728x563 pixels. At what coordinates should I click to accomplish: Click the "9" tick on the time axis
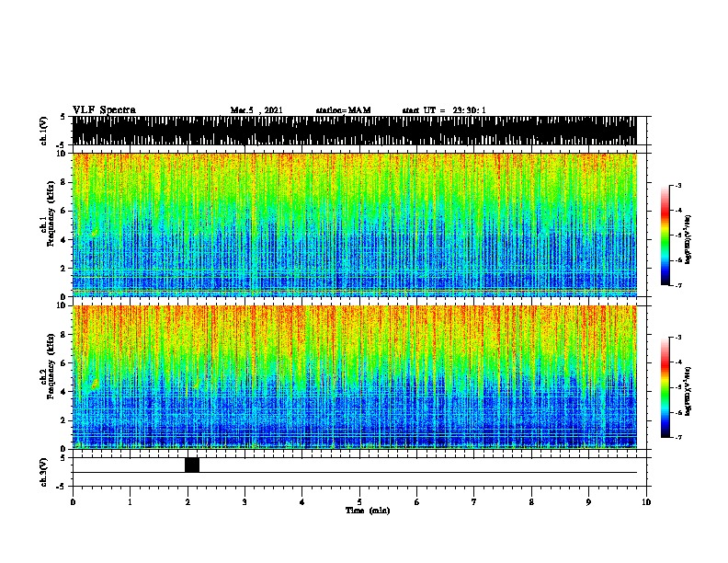tap(588, 502)
